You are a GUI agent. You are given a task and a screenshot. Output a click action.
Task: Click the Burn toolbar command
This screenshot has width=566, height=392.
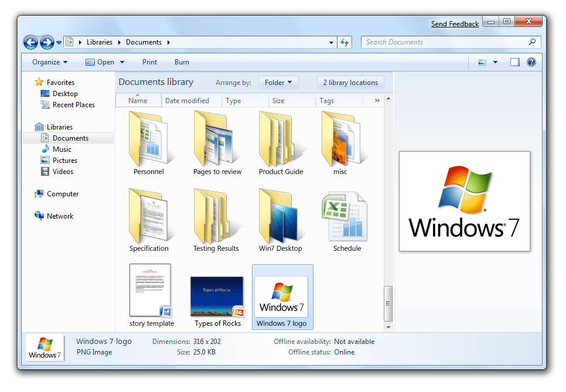click(182, 62)
